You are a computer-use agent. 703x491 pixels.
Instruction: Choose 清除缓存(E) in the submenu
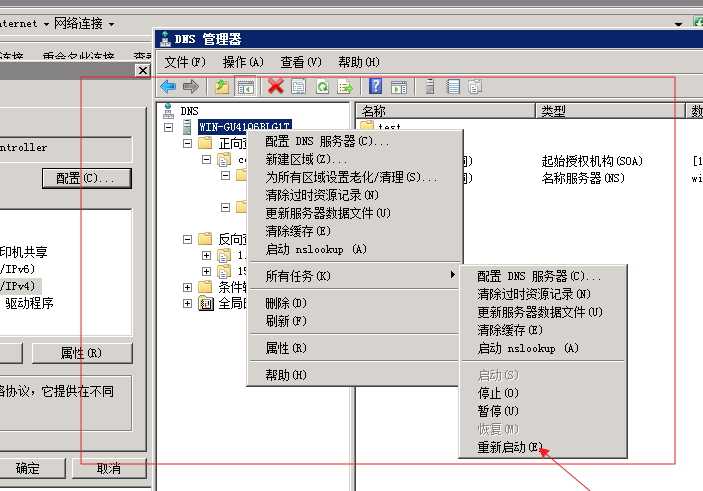tap(543, 330)
